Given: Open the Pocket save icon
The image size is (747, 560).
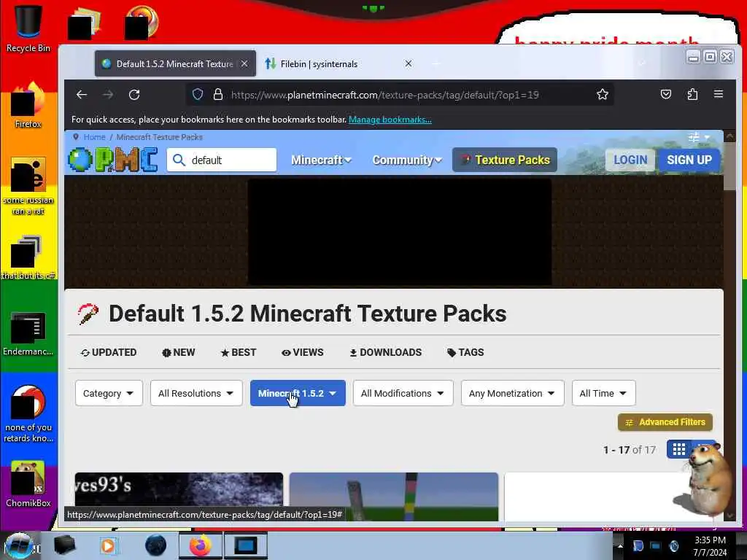Looking at the screenshot, I should click(x=665, y=94).
